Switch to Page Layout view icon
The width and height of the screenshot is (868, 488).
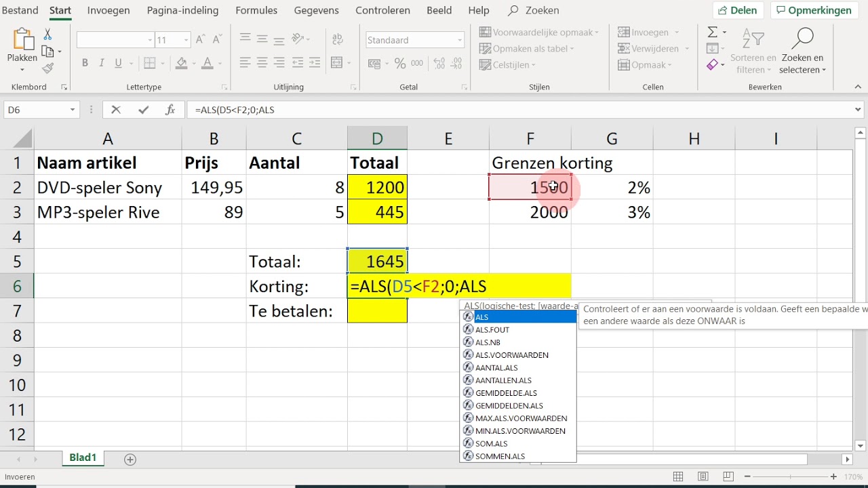coord(703,477)
